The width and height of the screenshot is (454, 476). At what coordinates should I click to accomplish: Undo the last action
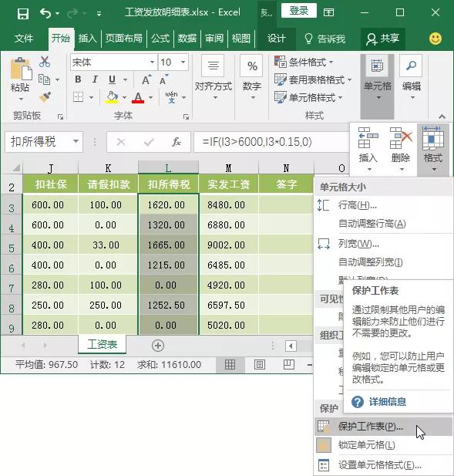[45, 13]
